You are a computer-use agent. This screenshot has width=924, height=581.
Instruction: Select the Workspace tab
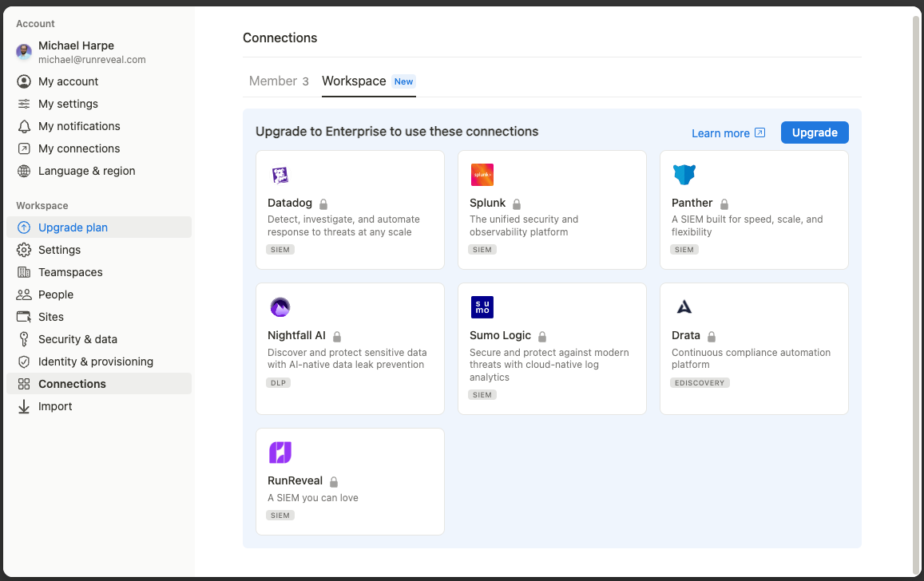click(x=355, y=81)
